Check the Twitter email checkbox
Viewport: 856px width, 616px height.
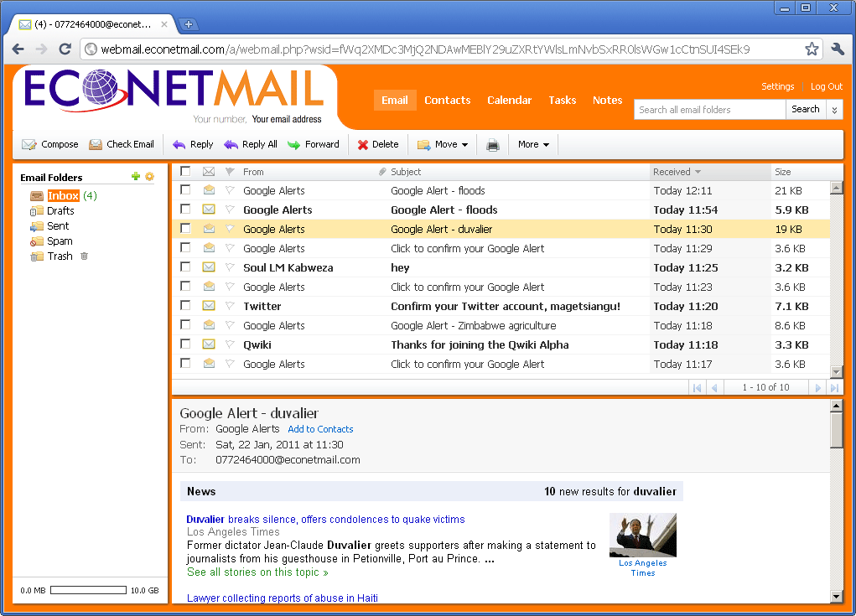click(185, 306)
